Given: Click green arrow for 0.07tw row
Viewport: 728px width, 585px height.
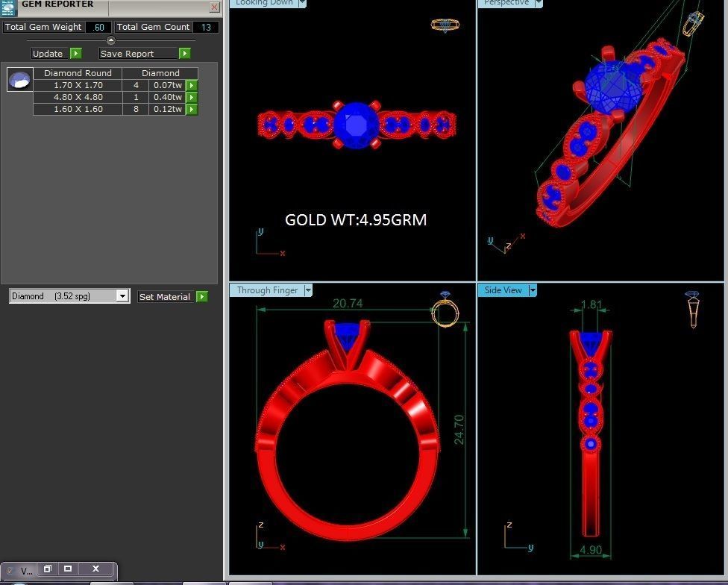Looking at the screenshot, I should click(192, 85).
